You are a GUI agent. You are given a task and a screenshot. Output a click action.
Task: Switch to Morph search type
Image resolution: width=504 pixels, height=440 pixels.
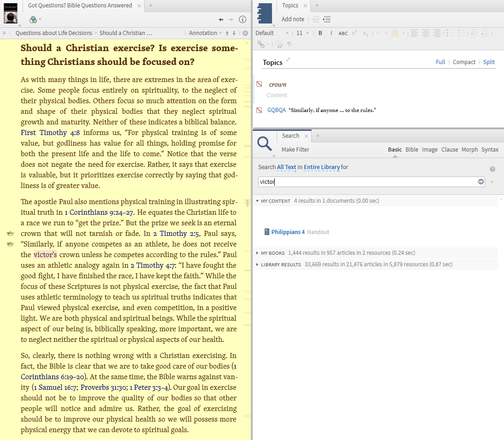469,150
